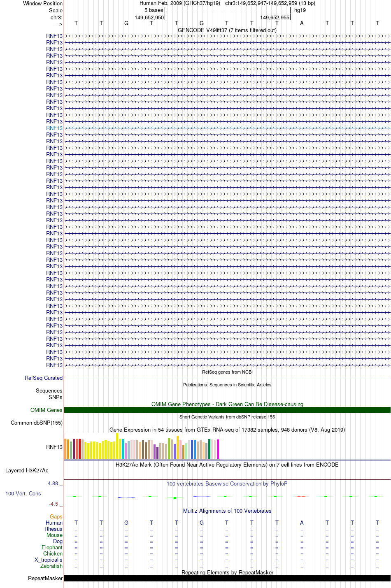The height and width of the screenshot is (588, 391).
Task: Open the OMIM Gene Phenotypes track title
Action: coord(227,404)
